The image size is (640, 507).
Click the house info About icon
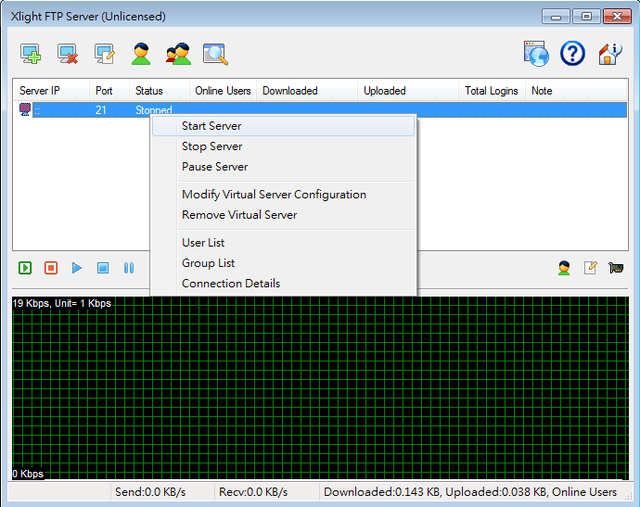pyautogui.click(x=610, y=54)
